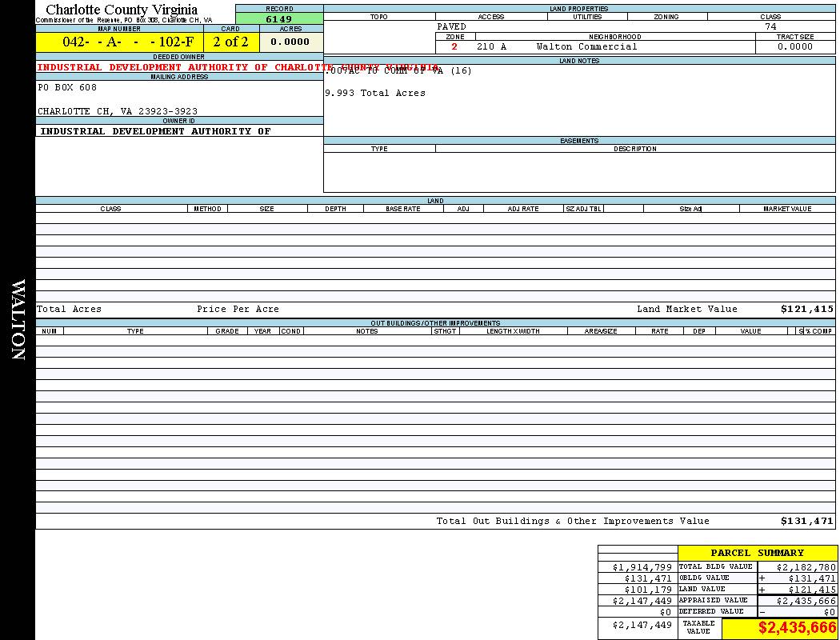Screen dimensions: 840x640
Task: Click the Owner ID value field
Action: pyautogui.click(x=156, y=131)
